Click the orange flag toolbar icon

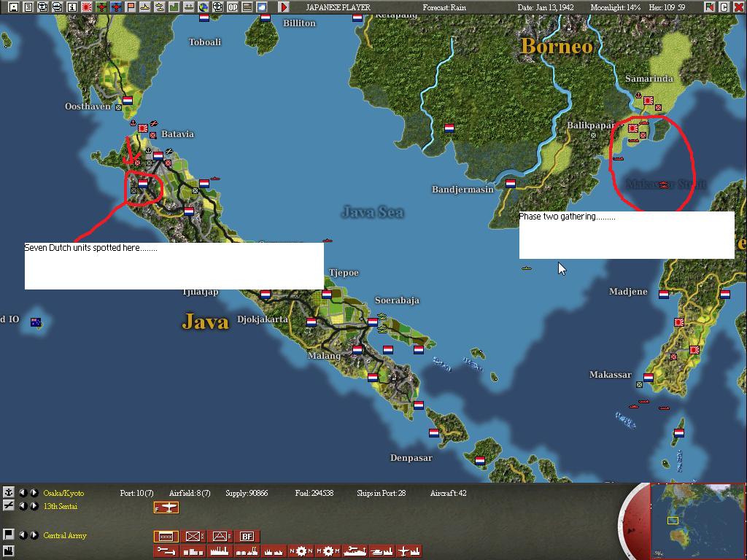[131, 7]
